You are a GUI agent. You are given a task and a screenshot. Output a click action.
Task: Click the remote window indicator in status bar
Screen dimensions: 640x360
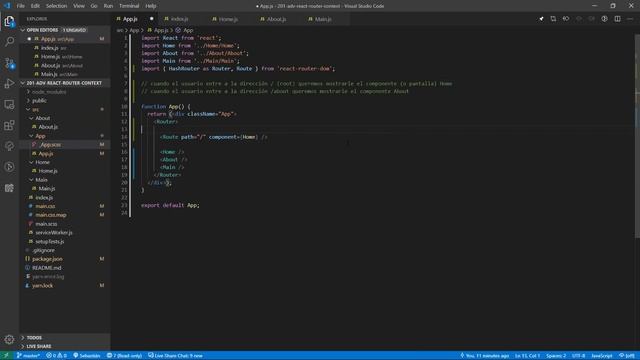point(6,356)
